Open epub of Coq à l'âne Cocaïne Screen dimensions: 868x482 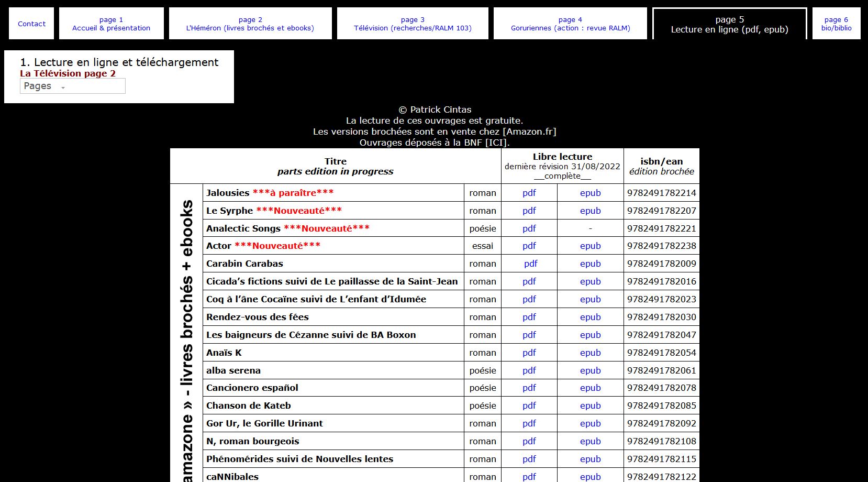[x=590, y=299]
